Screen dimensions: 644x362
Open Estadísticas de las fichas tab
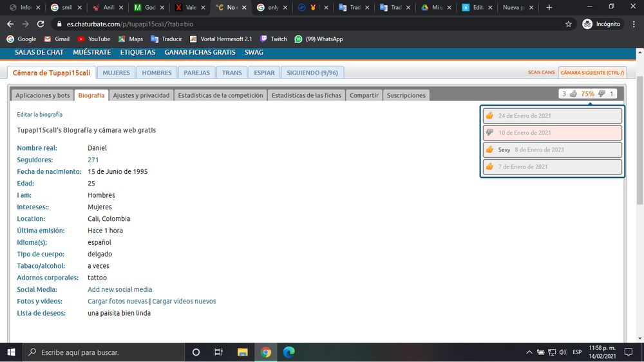click(306, 95)
